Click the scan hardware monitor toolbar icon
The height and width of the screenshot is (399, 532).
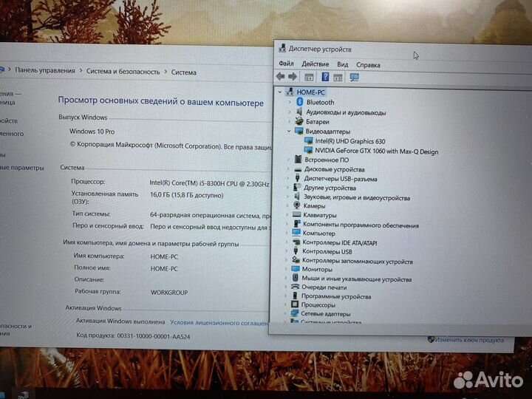355,77
